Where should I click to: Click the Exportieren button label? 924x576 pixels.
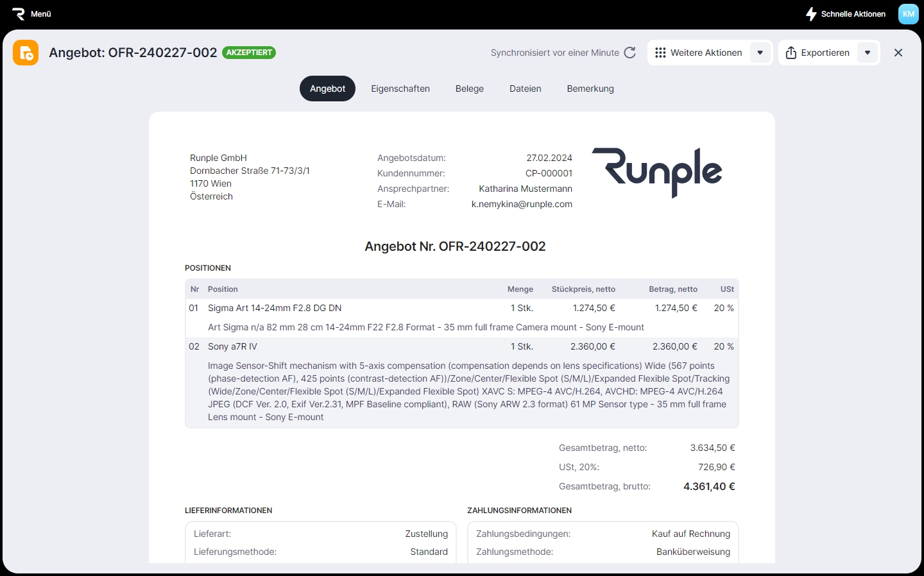click(825, 53)
